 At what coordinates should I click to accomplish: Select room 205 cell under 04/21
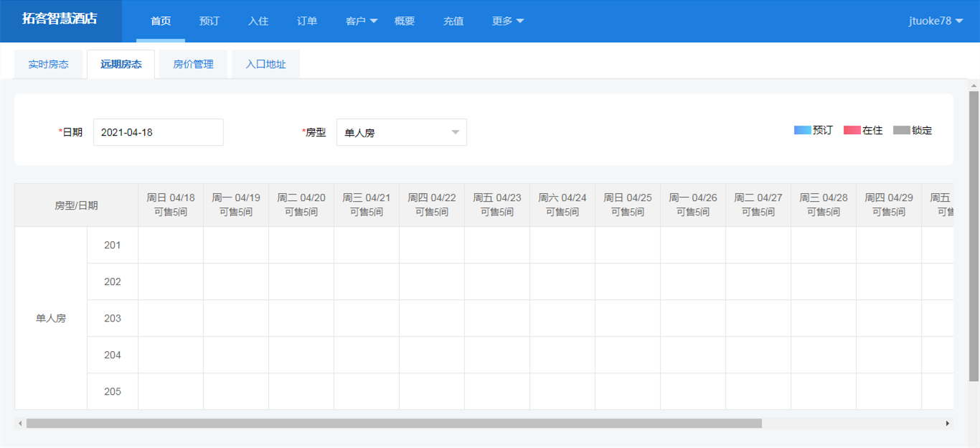(367, 391)
